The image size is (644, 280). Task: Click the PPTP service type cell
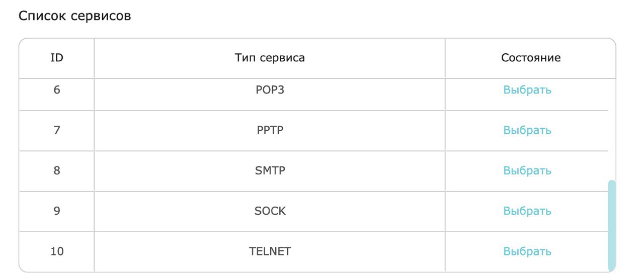tap(270, 130)
